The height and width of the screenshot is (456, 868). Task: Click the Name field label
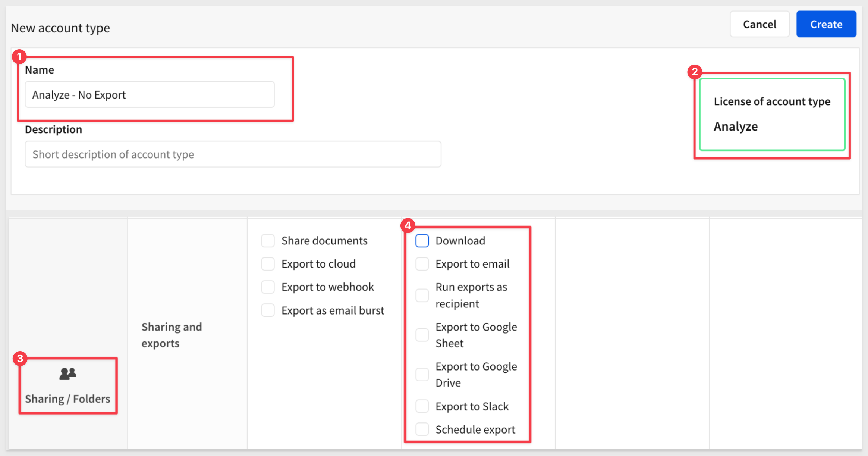40,70
